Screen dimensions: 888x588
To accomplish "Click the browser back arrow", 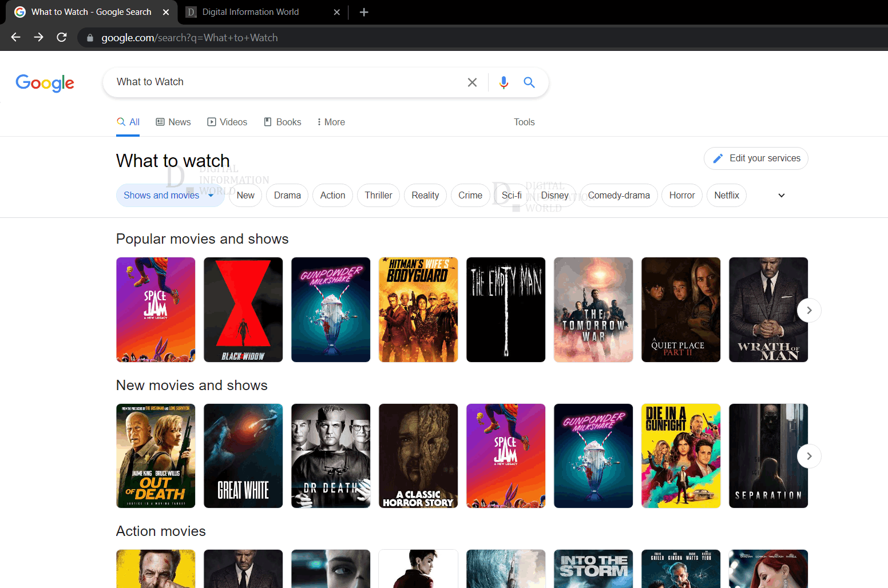I will point(15,37).
